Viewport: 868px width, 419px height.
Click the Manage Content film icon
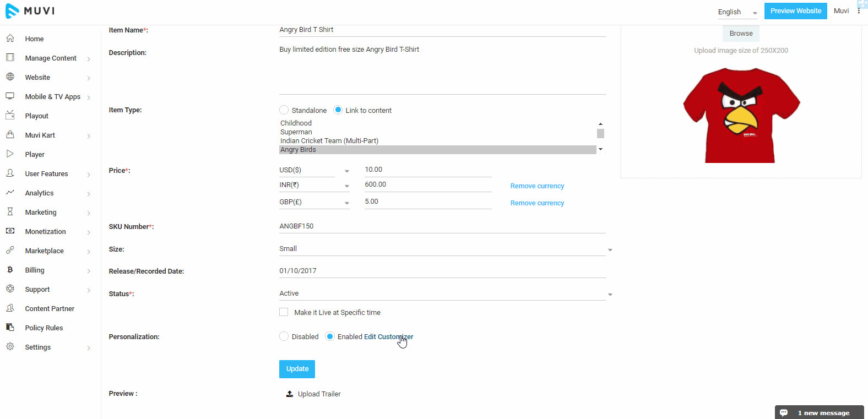10,57
